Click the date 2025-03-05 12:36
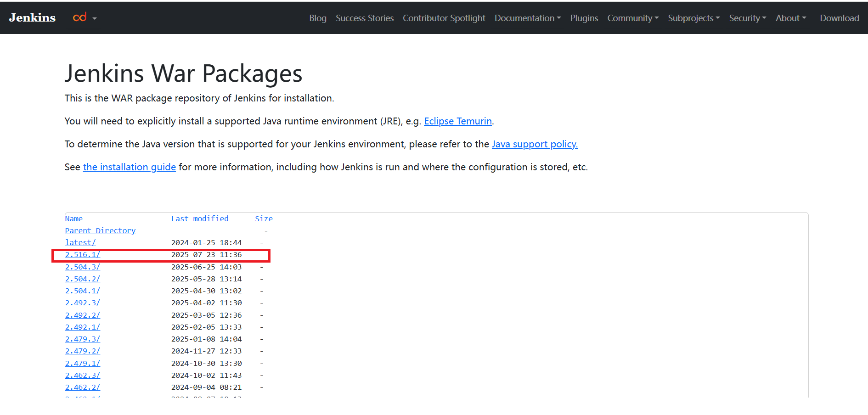Screen dimensions: 868x415 [207, 315]
